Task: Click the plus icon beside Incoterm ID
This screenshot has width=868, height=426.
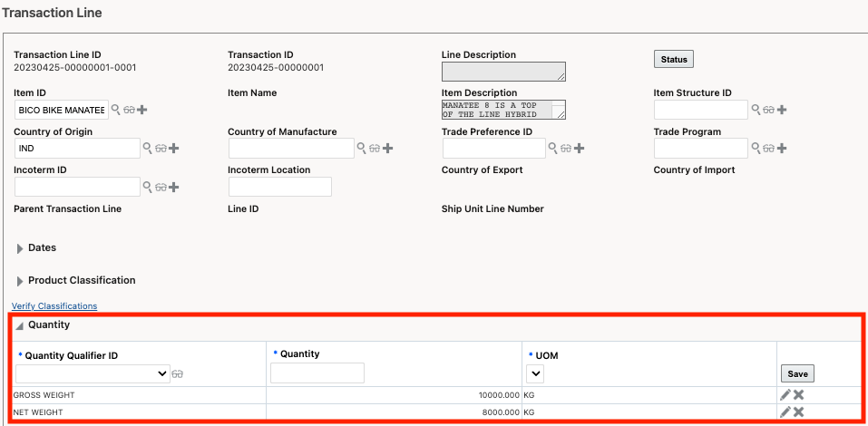Action: (173, 187)
